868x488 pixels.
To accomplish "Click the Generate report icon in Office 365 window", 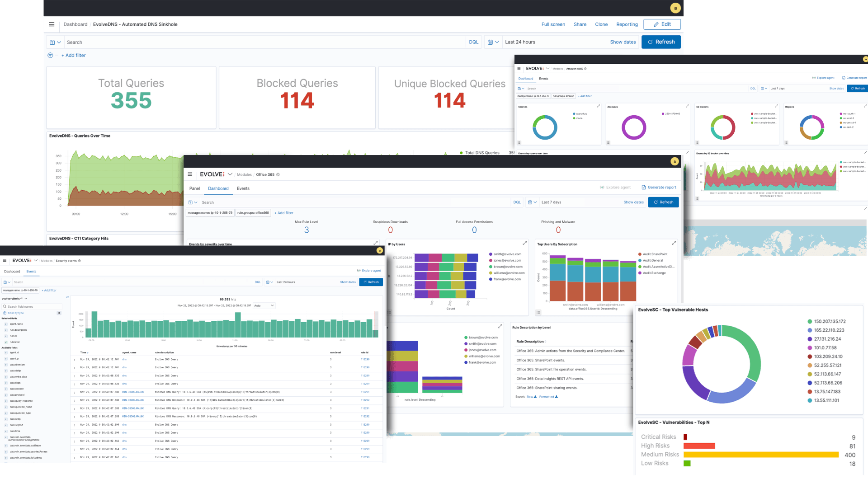I will point(644,187).
